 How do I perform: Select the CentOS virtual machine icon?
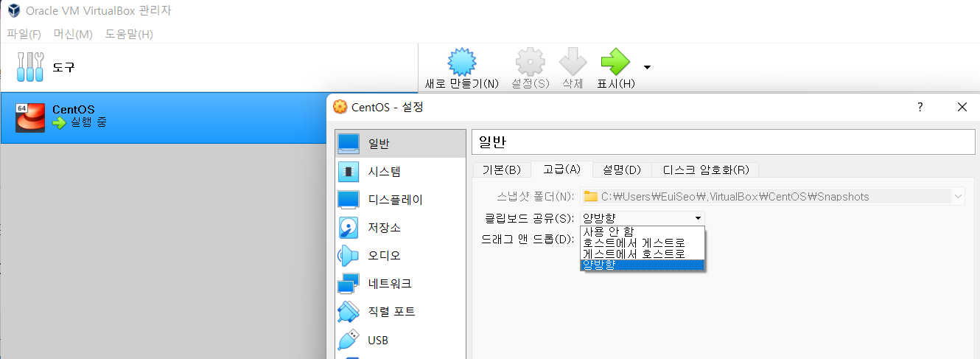pyautogui.click(x=30, y=118)
